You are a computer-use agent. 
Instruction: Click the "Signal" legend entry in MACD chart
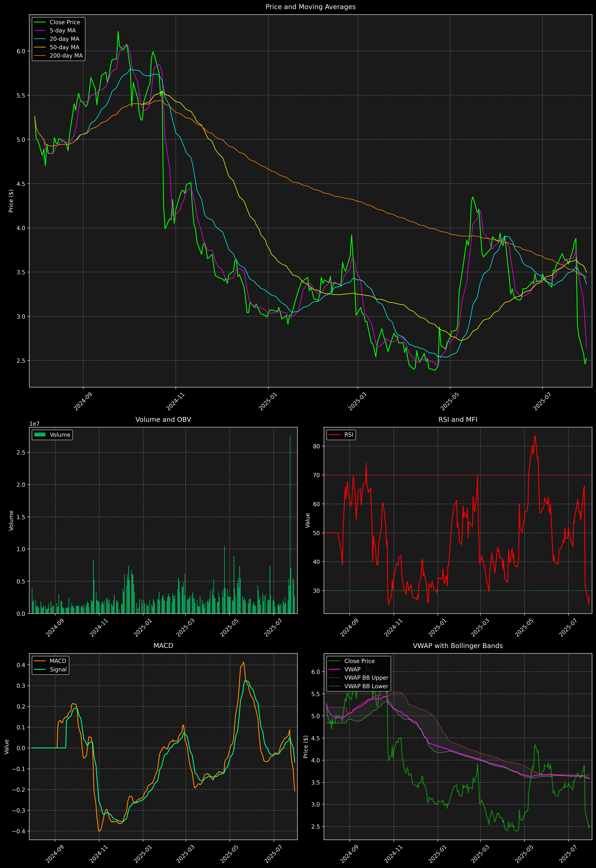pos(58,669)
